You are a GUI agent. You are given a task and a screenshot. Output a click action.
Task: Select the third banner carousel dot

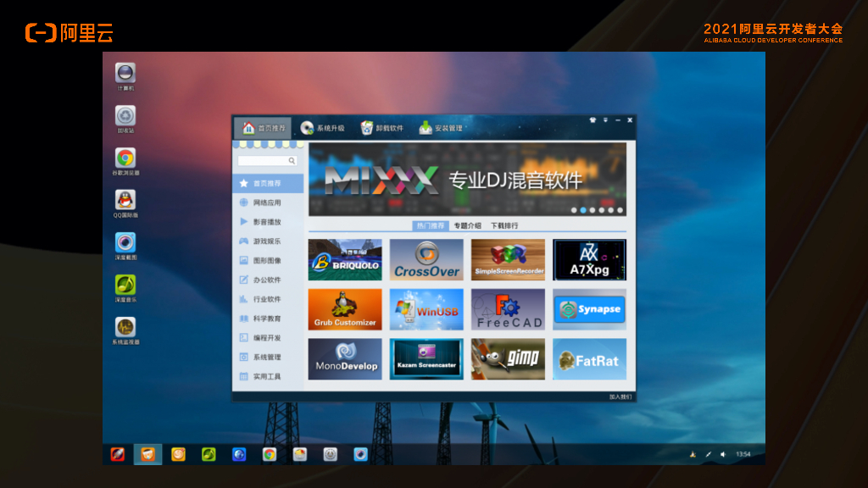tap(593, 210)
